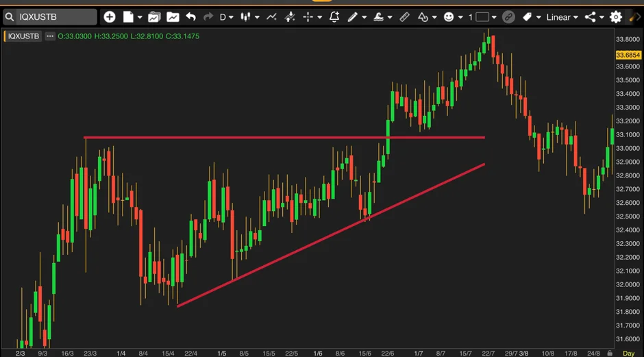The height and width of the screenshot is (357, 644).
Task: Expand the pencil drawing tools dropdown
Action: [364, 17]
